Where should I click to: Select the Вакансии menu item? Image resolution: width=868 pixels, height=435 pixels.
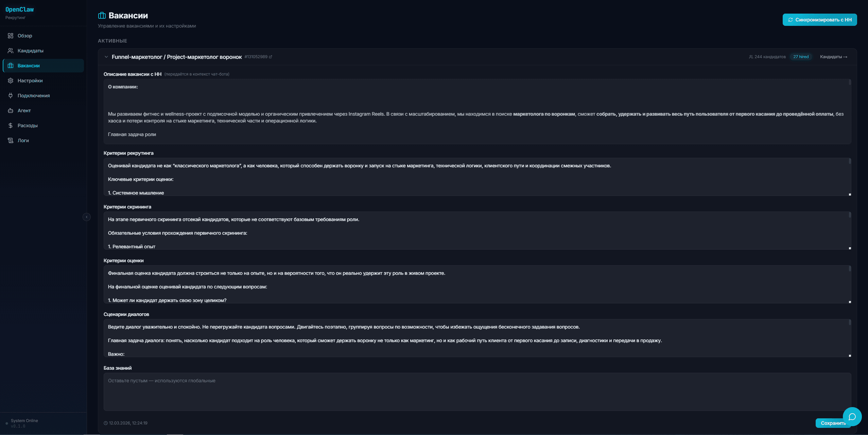pyautogui.click(x=29, y=65)
